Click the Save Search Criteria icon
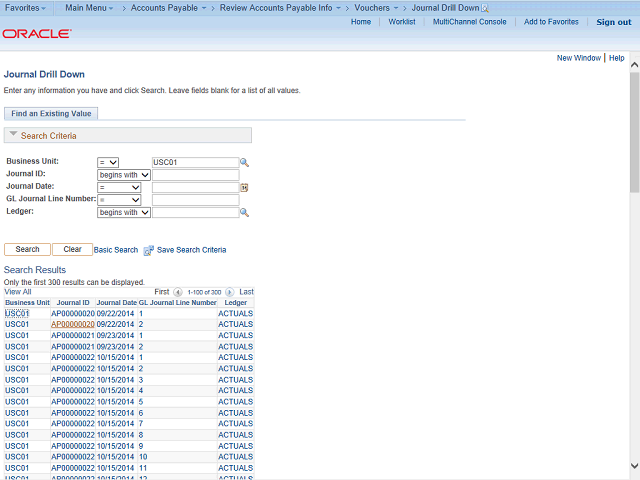The image size is (640, 480). pos(149,250)
